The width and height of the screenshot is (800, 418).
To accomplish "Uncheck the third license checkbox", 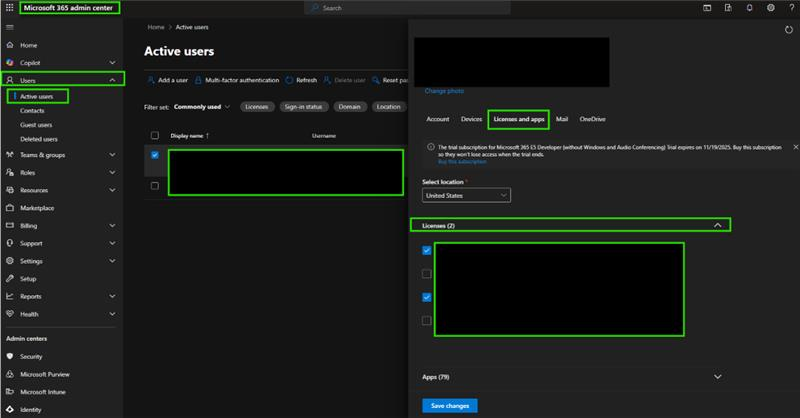I will [x=427, y=297].
